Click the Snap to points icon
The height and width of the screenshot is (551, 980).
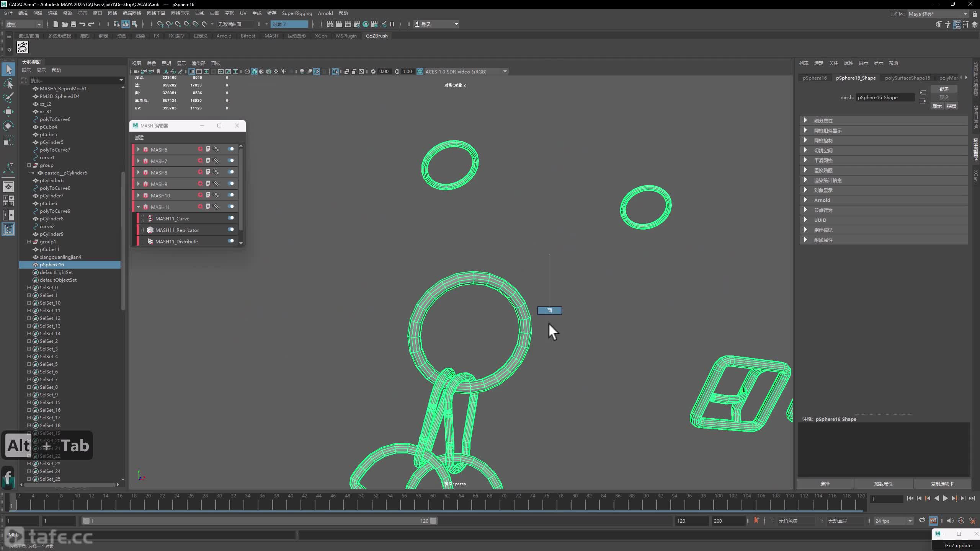178,24
